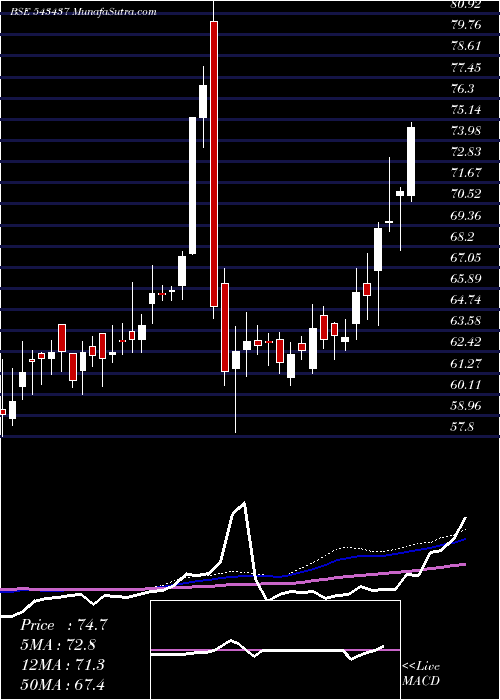
Task: Click the 77.45 price axis label
Action: tap(468, 67)
